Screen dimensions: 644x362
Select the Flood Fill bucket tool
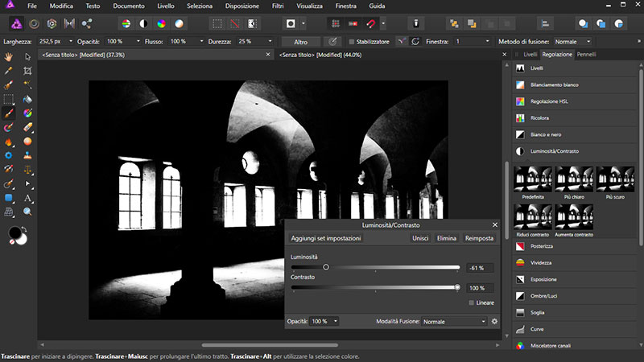tap(27, 99)
